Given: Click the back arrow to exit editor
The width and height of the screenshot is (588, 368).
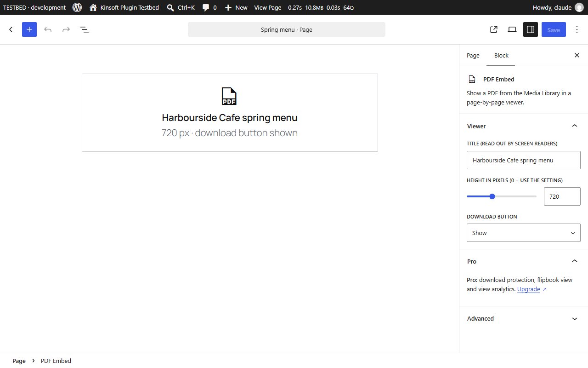Looking at the screenshot, I should (11, 29).
